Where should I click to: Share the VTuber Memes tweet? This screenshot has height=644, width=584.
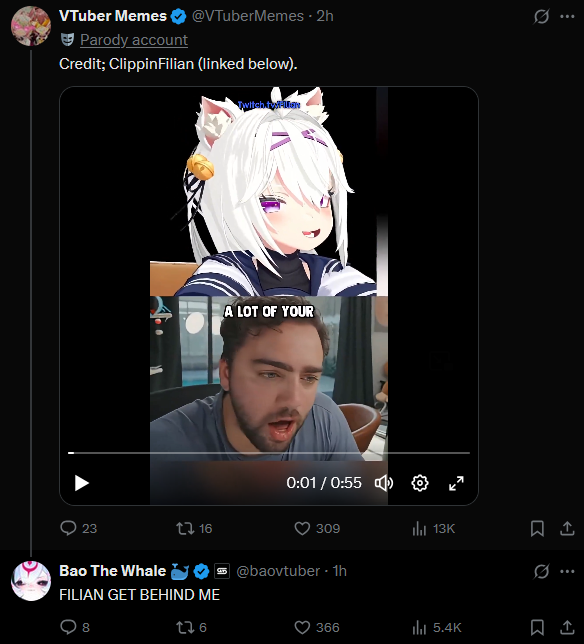(567, 528)
